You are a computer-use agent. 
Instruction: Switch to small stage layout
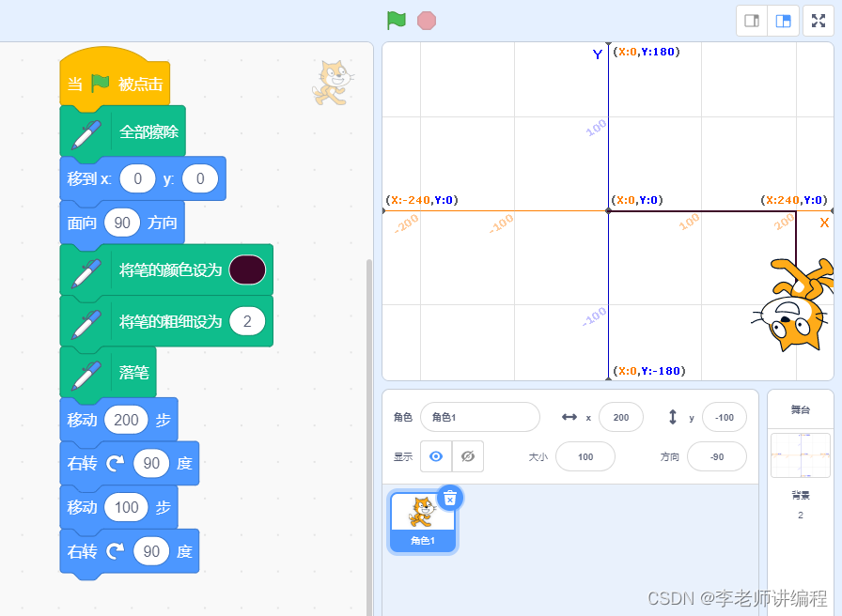click(752, 21)
